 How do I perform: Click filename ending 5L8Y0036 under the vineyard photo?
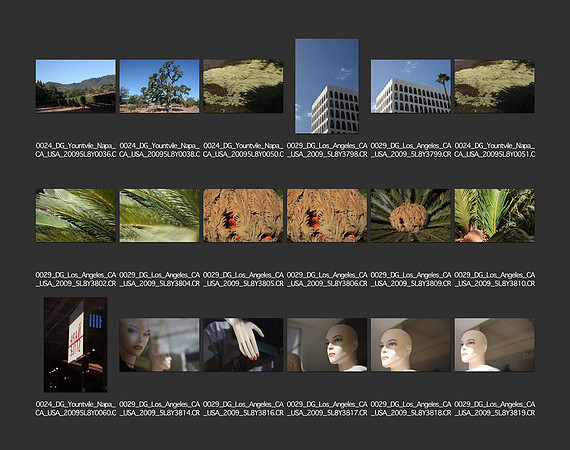coord(76,150)
